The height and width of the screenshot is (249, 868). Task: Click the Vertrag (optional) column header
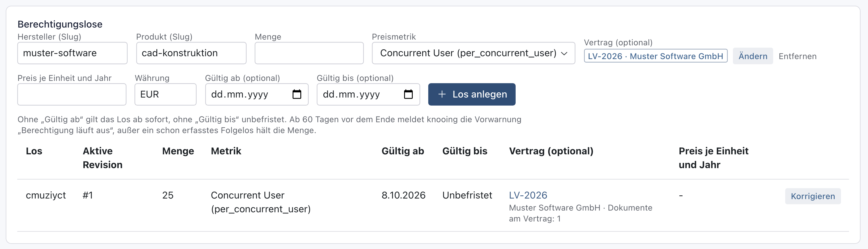click(551, 151)
